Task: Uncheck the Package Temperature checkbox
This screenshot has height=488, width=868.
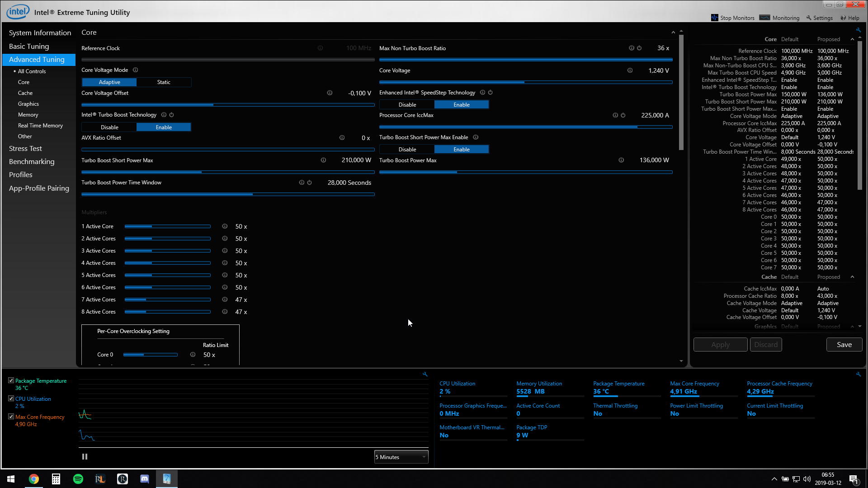Action: pos(11,380)
